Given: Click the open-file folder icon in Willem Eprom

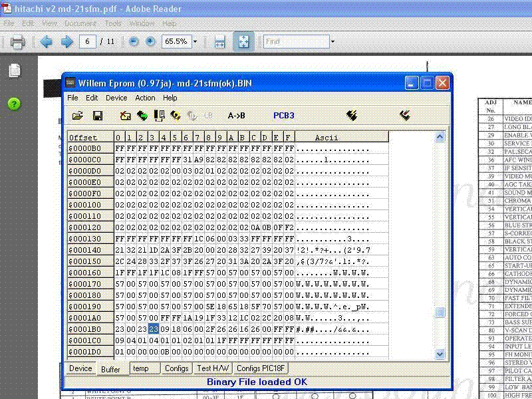Looking at the screenshot, I should pos(78,116).
